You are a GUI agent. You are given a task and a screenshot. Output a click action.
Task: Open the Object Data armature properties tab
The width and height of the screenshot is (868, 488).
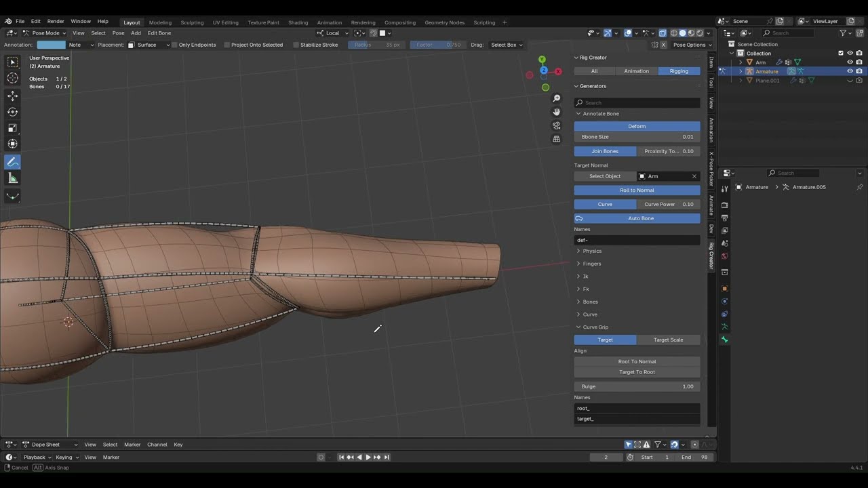(x=725, y=327)
